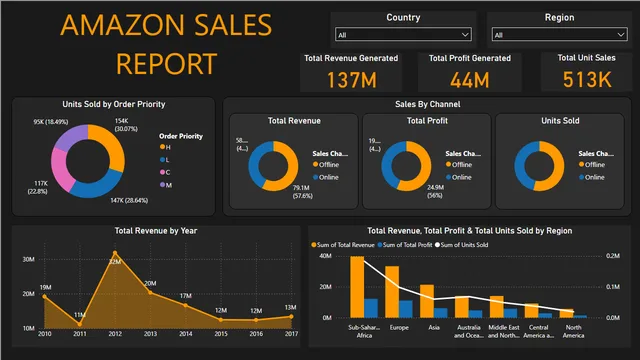Click the 154K (30.07%) data label
Image resolution: width=640 pixels, height=360 pixels.
pyautogui.click(x=126, y=125)
